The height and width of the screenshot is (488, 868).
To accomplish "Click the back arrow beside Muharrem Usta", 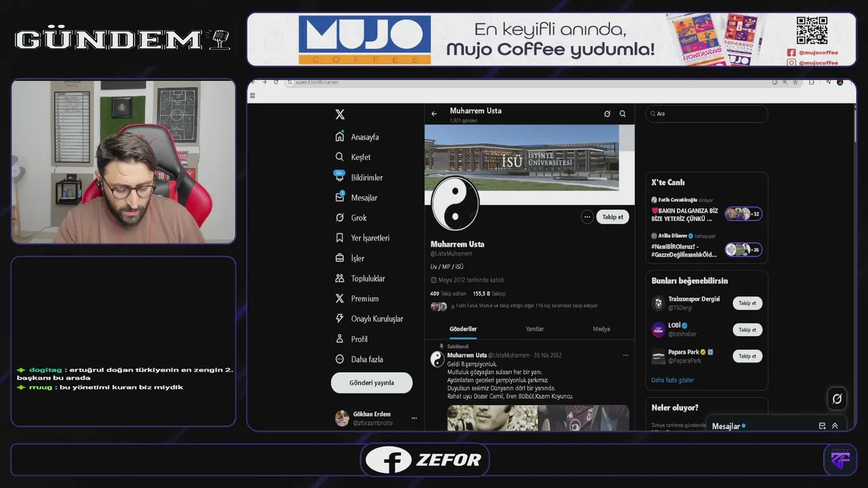I will [x=434, y=114].
